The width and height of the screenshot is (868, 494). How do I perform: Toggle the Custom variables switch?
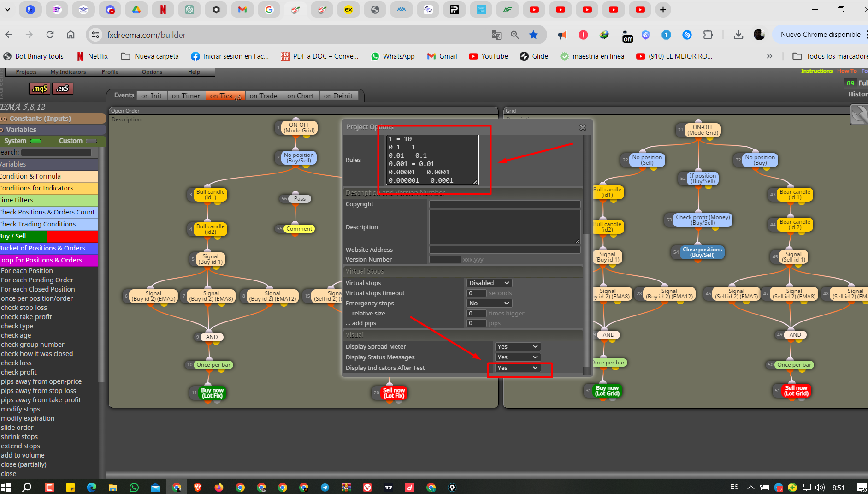coord(92,141)
